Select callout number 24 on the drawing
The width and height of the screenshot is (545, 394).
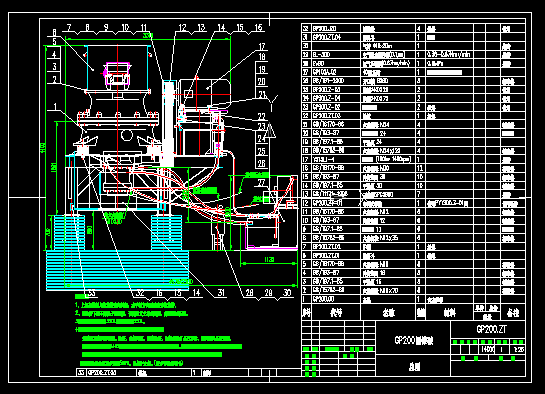point(262,139)
